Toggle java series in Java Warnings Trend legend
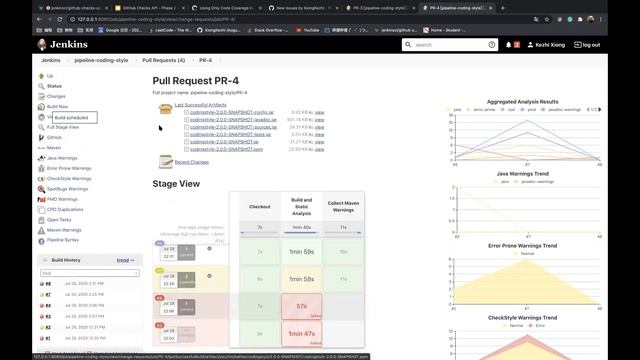The image size is (640, 360). (502, 182)
